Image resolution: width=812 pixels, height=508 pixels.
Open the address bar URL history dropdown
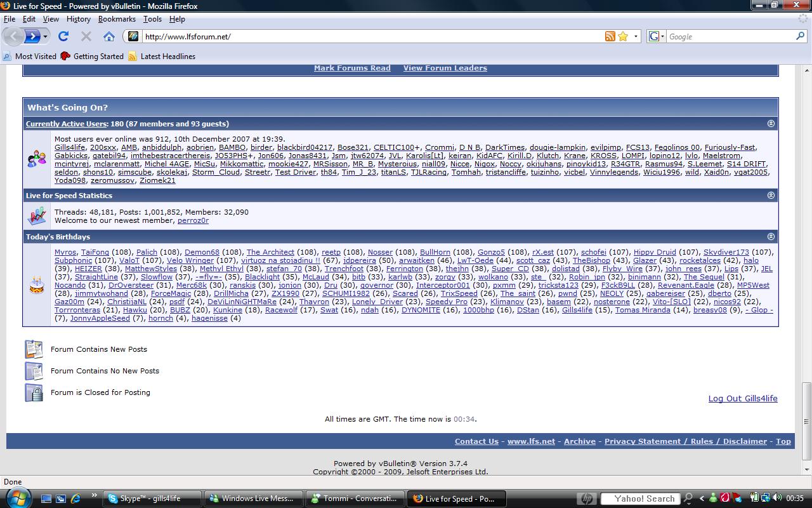pyautogui.click(x=636, y=36)
